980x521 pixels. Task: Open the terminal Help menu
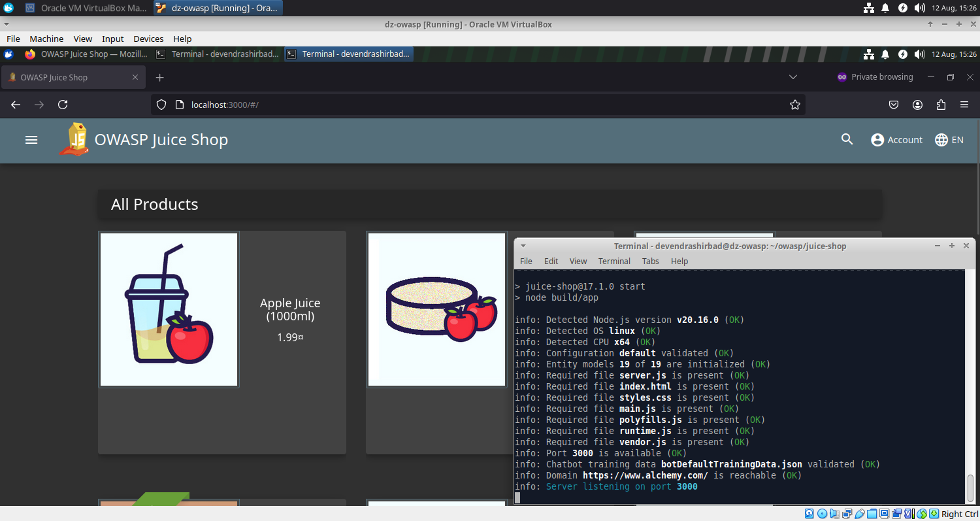tap(679, 261)
